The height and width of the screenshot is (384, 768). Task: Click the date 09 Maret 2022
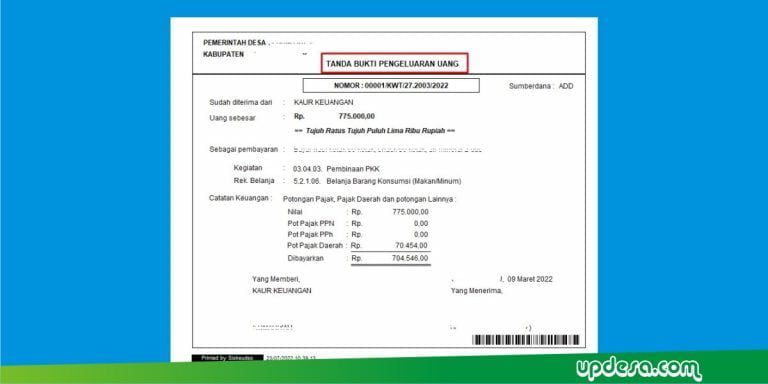pyautogui.click(x=529, y=279)
